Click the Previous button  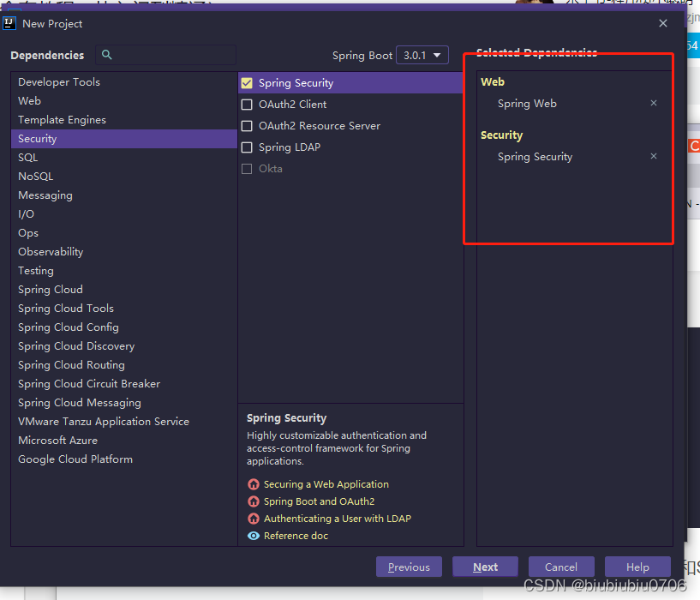coord(409,567)
